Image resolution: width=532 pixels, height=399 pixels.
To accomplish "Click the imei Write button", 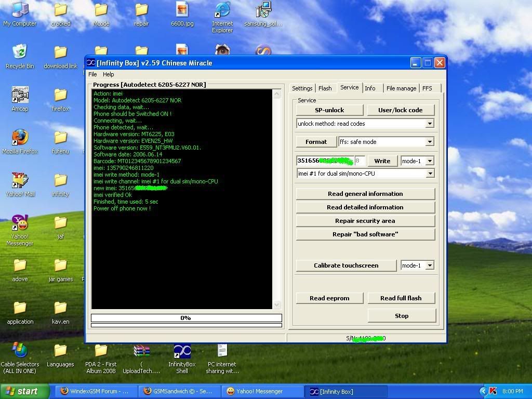I will [x=382, y=161].
